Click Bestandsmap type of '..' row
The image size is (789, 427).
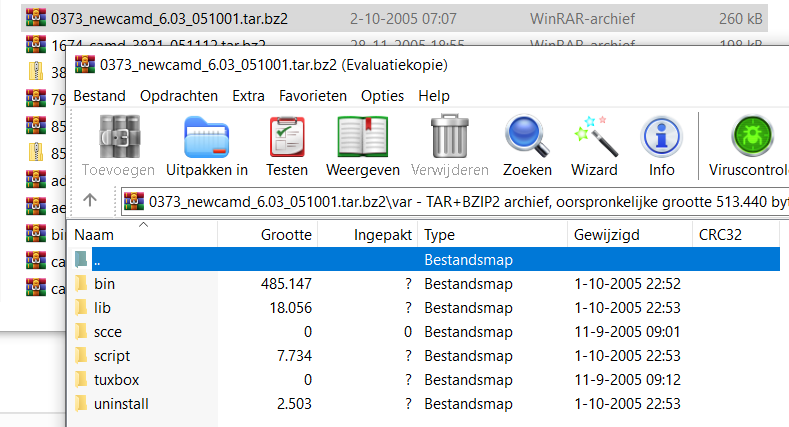coord(468,260)
